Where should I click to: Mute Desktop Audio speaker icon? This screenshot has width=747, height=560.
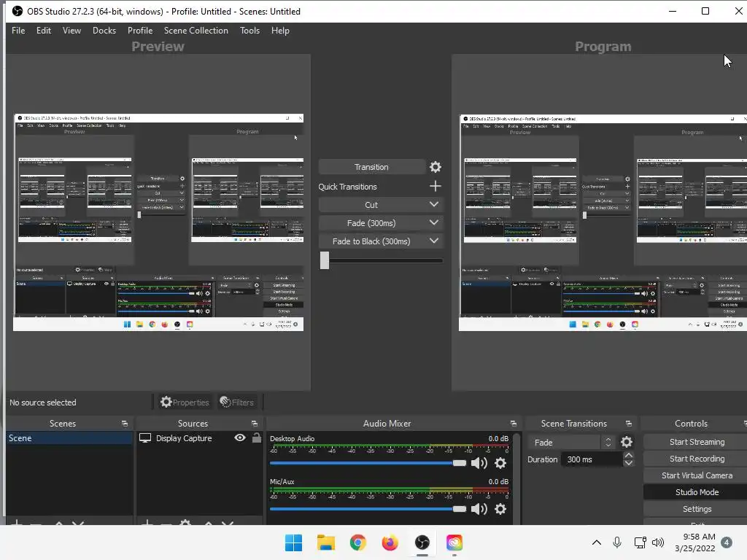479,463
